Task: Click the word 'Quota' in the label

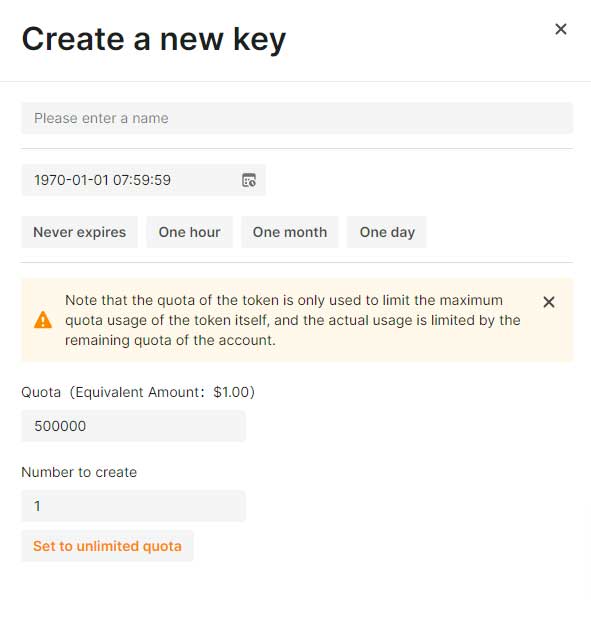Action: [x=41, y=392]
